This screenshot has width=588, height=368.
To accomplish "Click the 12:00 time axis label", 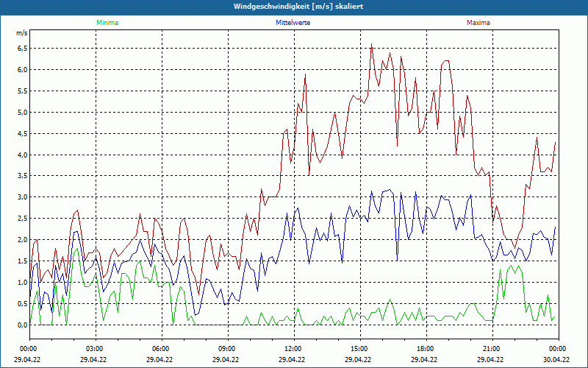I will 294,349.
